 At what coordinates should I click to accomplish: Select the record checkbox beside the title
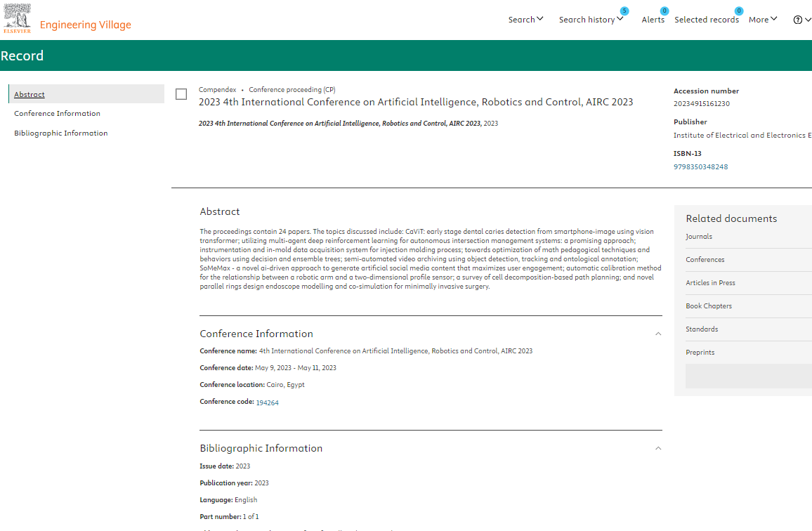(181, 94)
